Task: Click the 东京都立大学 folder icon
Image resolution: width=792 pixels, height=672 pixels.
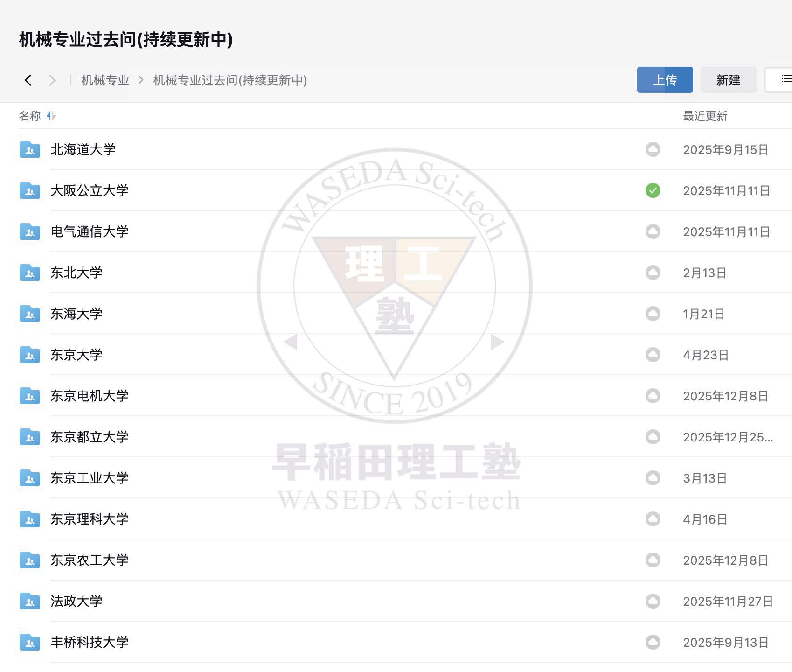Action: 30,437
